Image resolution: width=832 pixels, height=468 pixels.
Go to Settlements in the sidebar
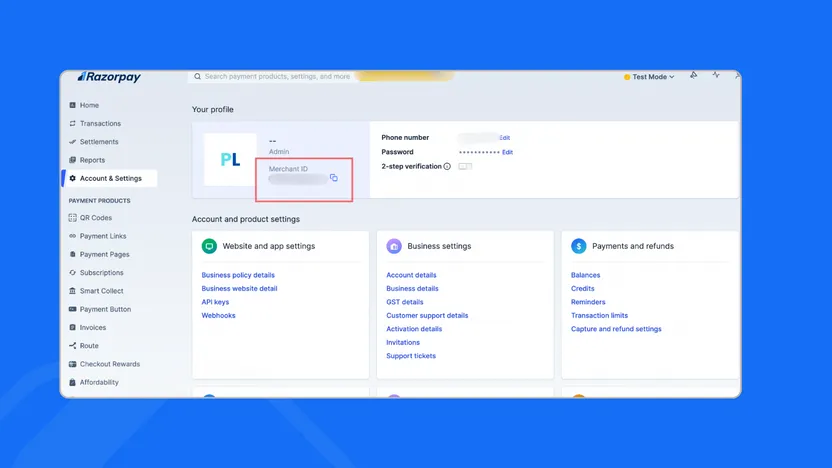[99, 142]
